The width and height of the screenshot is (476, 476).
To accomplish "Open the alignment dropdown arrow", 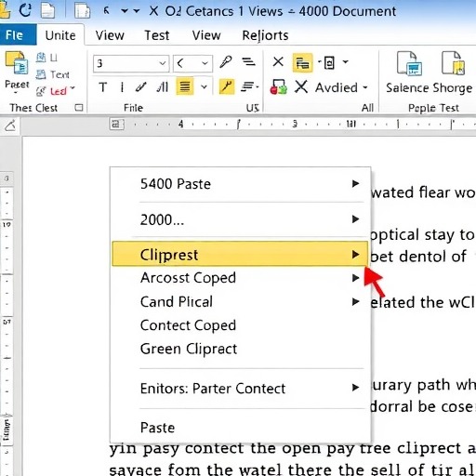I will [204, 86].
